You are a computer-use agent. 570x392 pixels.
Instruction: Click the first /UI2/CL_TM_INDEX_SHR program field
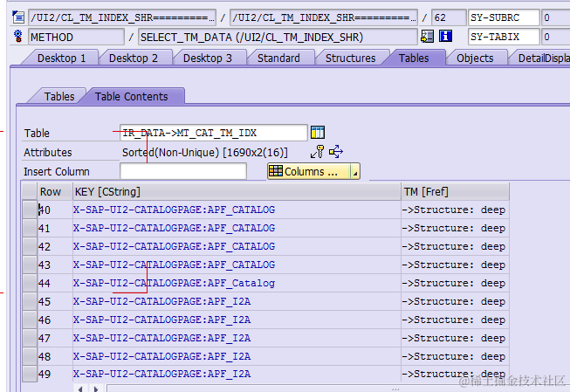(x=122, y=17)
